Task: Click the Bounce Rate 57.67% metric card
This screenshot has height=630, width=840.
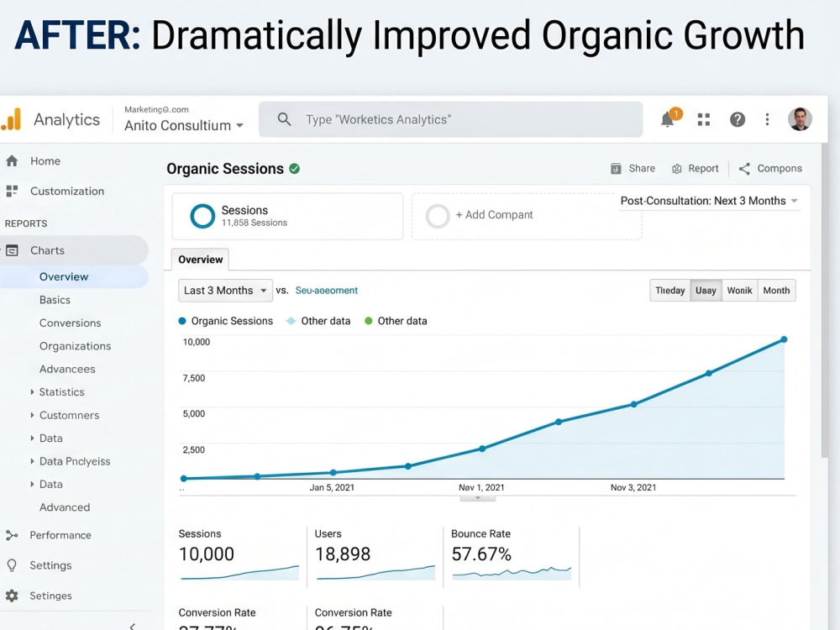Action: [x=512, y=556]
